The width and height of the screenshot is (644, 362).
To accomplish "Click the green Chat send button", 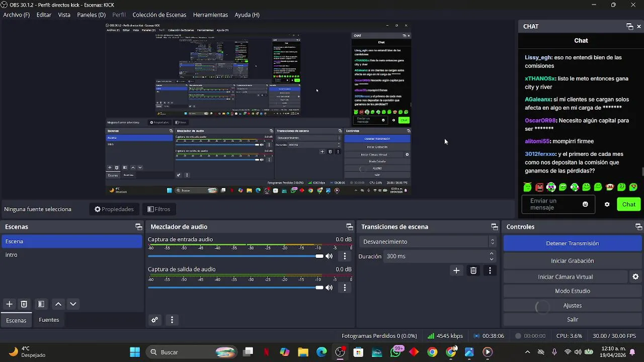I will (629, 204).
